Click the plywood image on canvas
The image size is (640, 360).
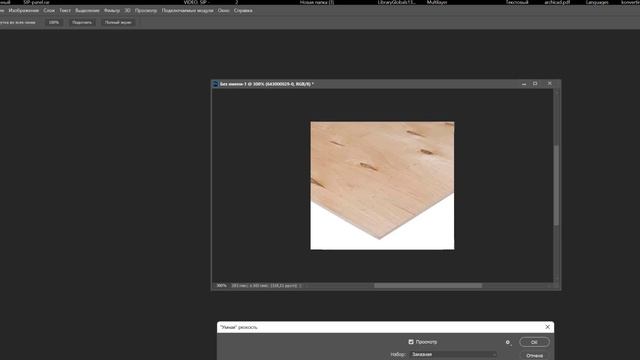[x=382, y=185]
